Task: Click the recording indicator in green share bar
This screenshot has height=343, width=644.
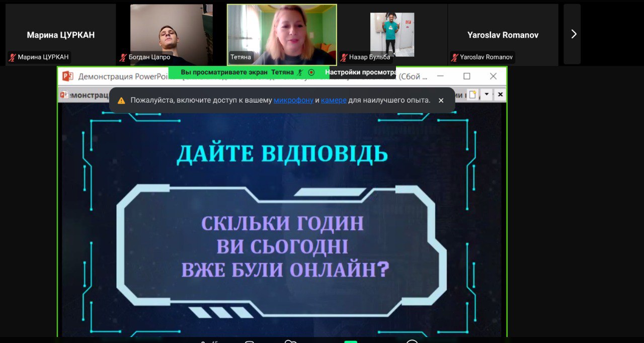Action: [311, 72]
